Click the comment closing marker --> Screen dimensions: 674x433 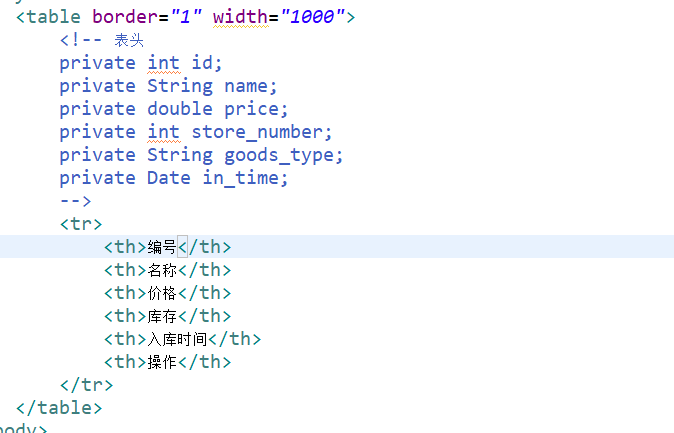[76, 201]
